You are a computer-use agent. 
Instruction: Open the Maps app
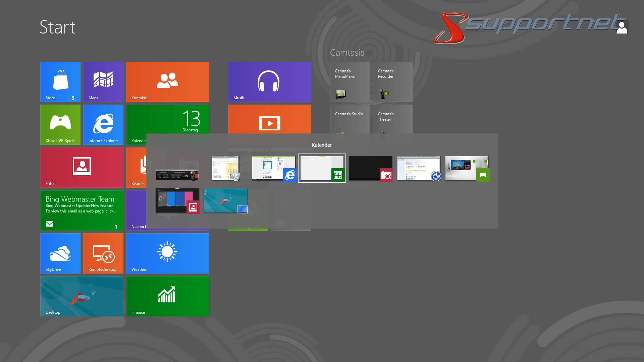(103, 81)
